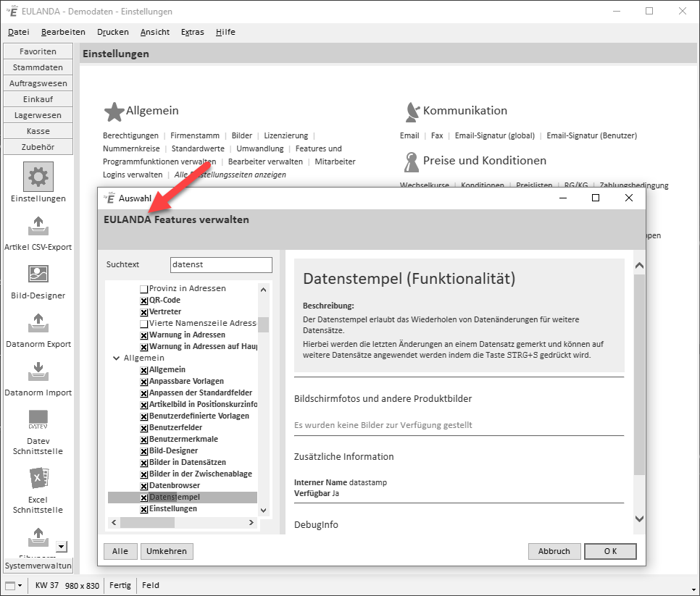700x596 pixels.
Task: Click the Artikel CSV-Export icon
Action: pos(38,226)
